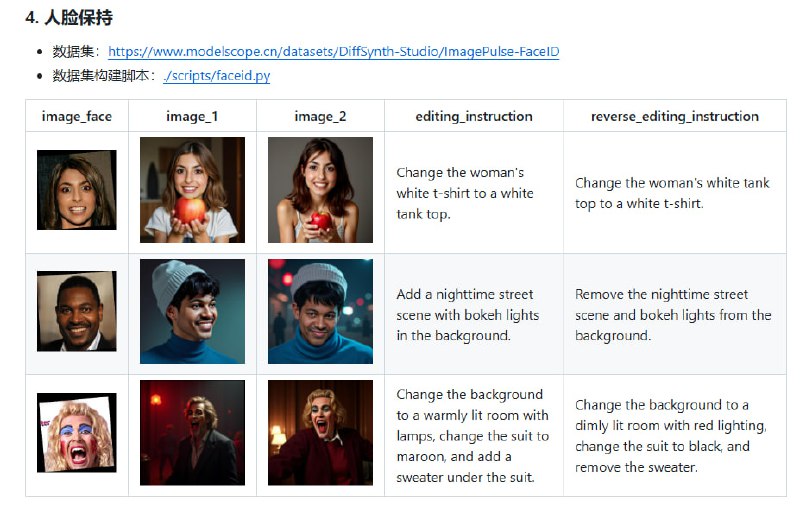Open the ModelScope ImagePulse-FaceID dataset link
The image size is (800, 520).
[333, 51]
